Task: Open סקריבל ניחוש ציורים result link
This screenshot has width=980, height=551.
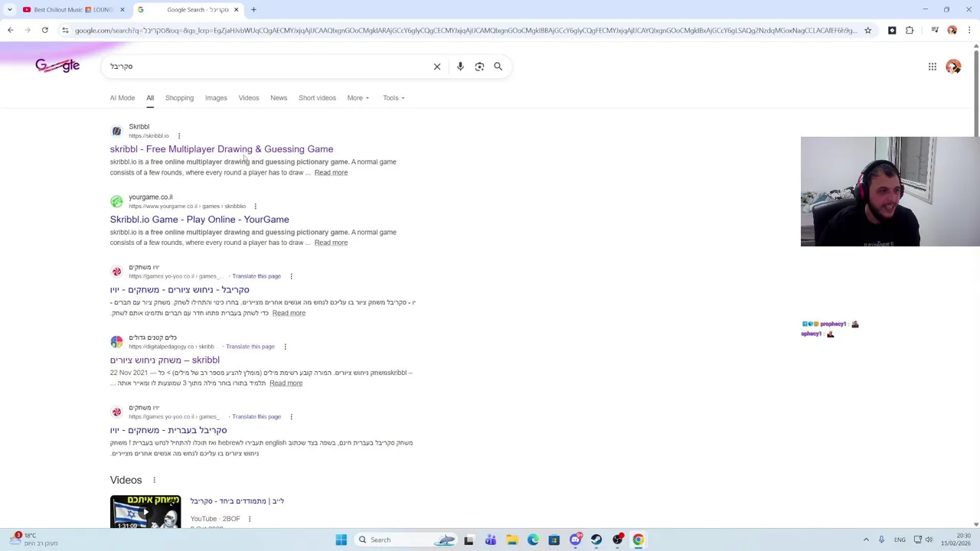Action: click(x=179, y=290)
